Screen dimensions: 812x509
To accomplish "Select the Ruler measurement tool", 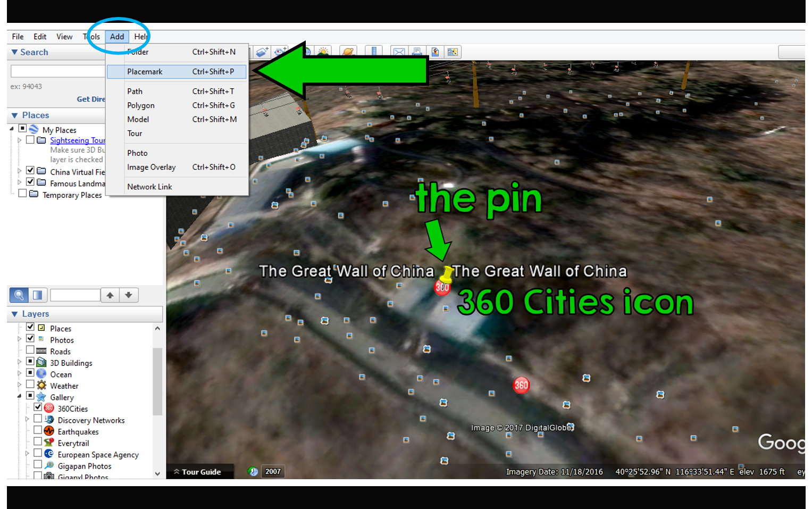I will click(373, 52).
